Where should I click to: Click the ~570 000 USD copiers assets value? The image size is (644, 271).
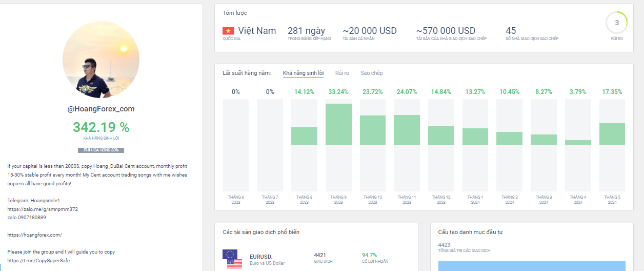coord(446,31)
